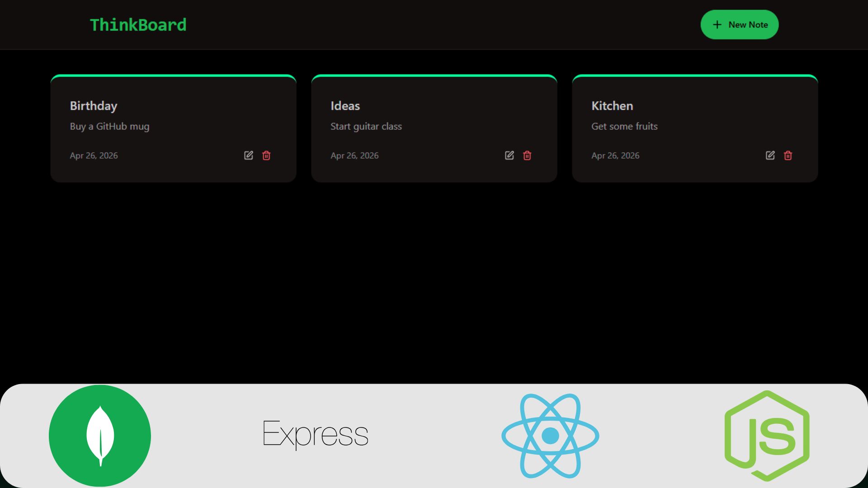This screenshot has width=868, height=488.
Task: Click the React atom logo
Action: pos(550,436)
